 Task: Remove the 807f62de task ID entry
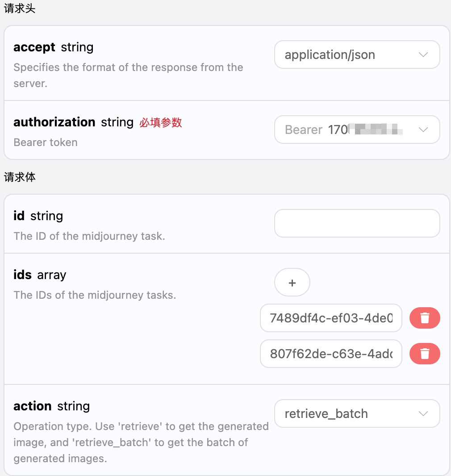pos(425,354)
